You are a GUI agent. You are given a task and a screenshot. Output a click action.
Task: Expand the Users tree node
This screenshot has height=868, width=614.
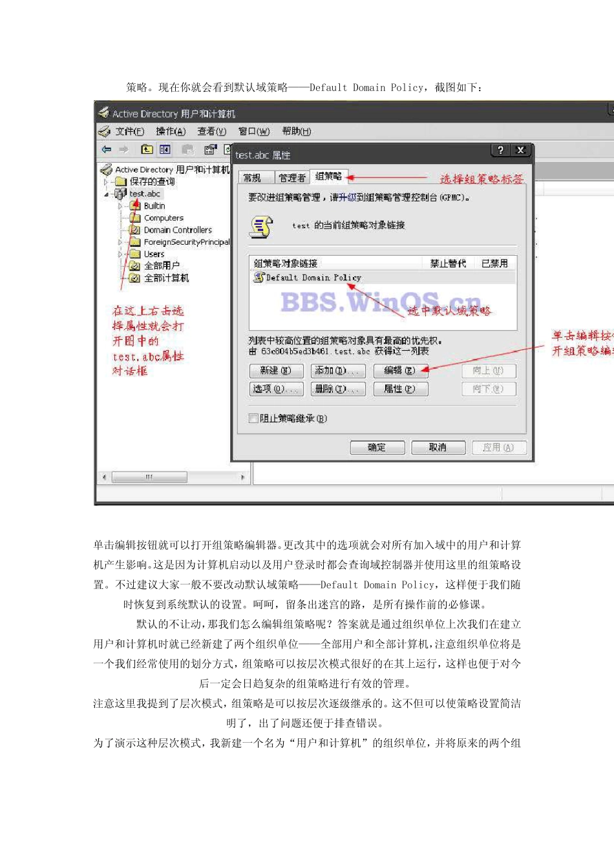pos(120,254)
